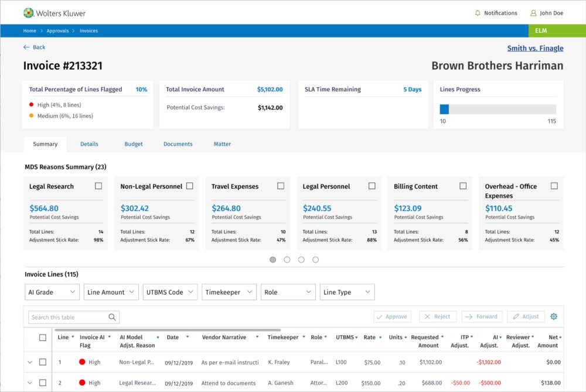Select the checkbox for invoice line 1

(x=43, y=362)
